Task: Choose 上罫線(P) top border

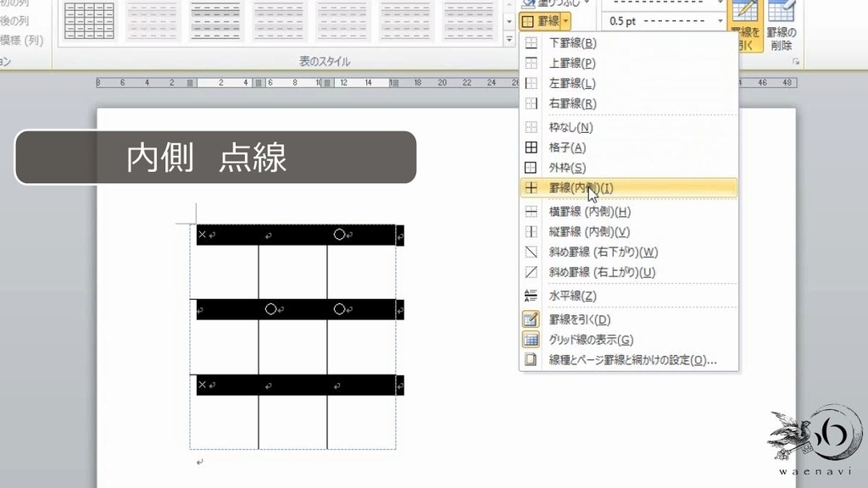Action: pos(629,63)
